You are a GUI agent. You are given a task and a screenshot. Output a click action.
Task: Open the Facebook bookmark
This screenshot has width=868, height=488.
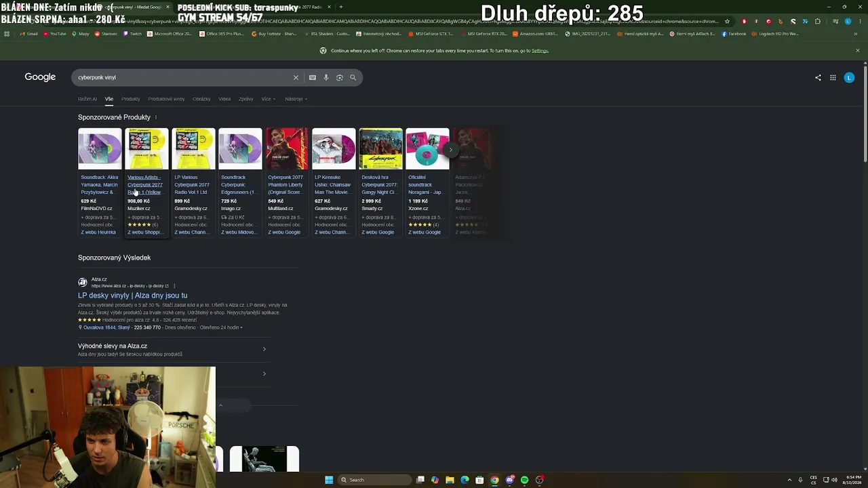point(734,34)
